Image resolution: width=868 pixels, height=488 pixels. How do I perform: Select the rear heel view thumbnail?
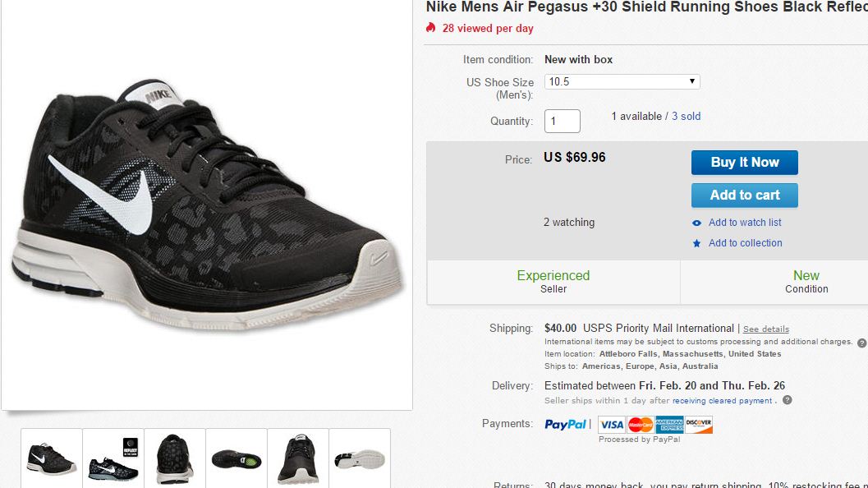[174, 458]
